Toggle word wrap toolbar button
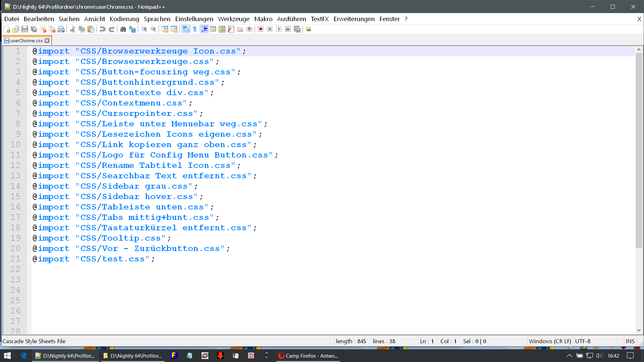The height and width of the screenshot is (362, 644). pyautogui.click(x=186, y=29)
